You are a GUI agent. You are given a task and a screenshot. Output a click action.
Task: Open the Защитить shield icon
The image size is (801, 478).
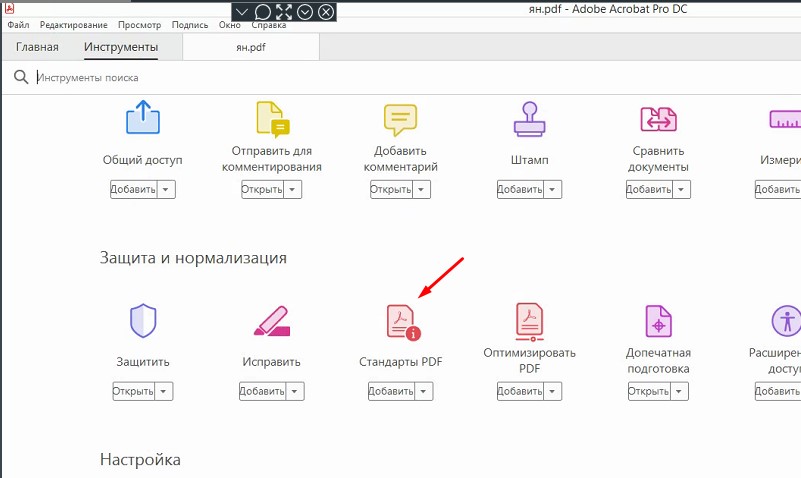pyautogui.click(x=143, y=321)
